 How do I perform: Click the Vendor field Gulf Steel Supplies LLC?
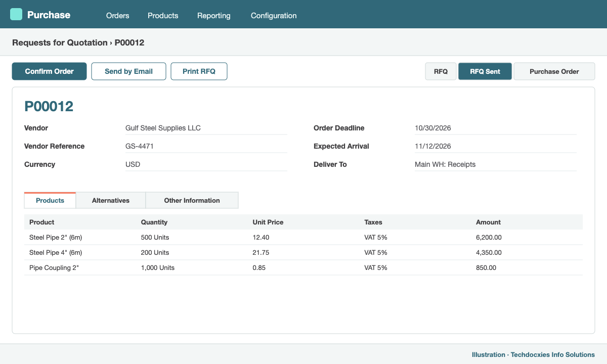pyautogui.click(x=206, y=128)
